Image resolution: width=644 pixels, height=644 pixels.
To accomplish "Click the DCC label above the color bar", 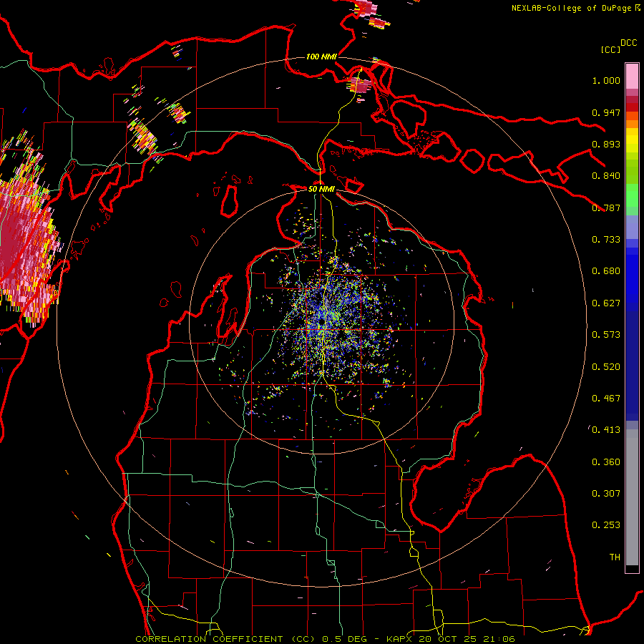I will pos(628,43).
